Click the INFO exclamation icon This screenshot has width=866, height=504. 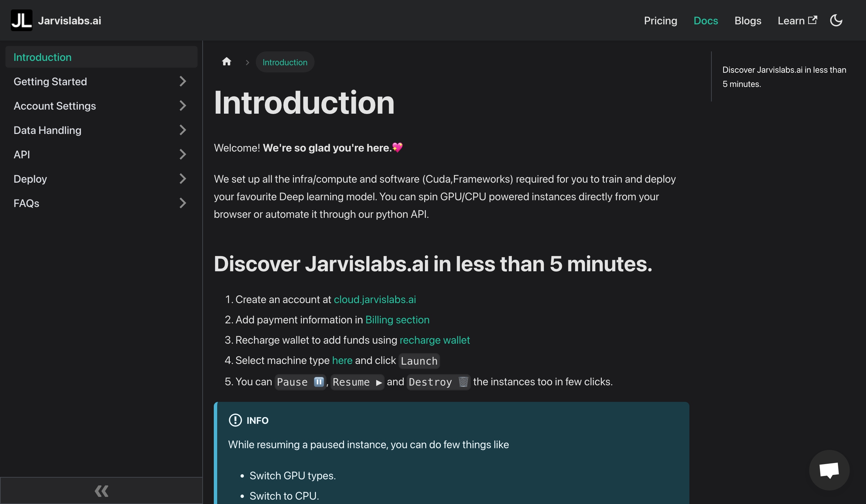pyautogui.click(x=235, y=420)
